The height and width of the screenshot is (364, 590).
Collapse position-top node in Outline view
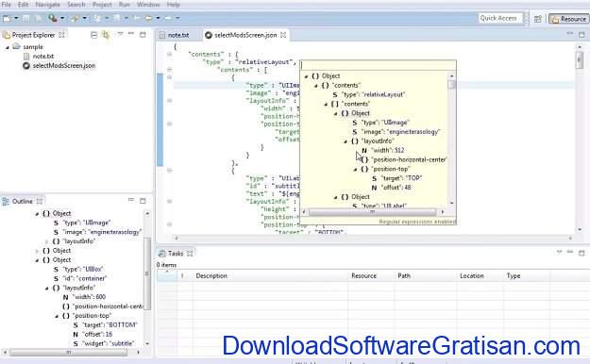tap(57, 316)
